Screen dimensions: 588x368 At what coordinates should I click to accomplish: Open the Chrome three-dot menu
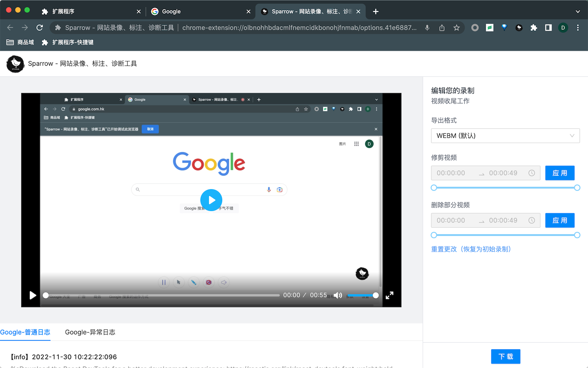[x=578, y=28]
